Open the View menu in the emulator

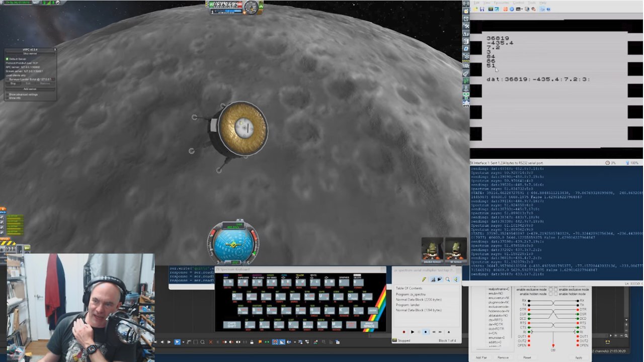coord(487,3)
